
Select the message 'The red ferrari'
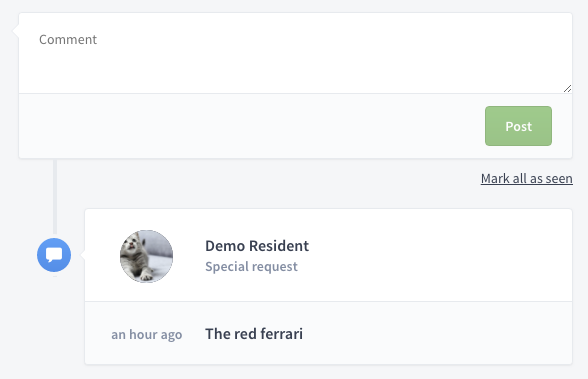point(254,334)
